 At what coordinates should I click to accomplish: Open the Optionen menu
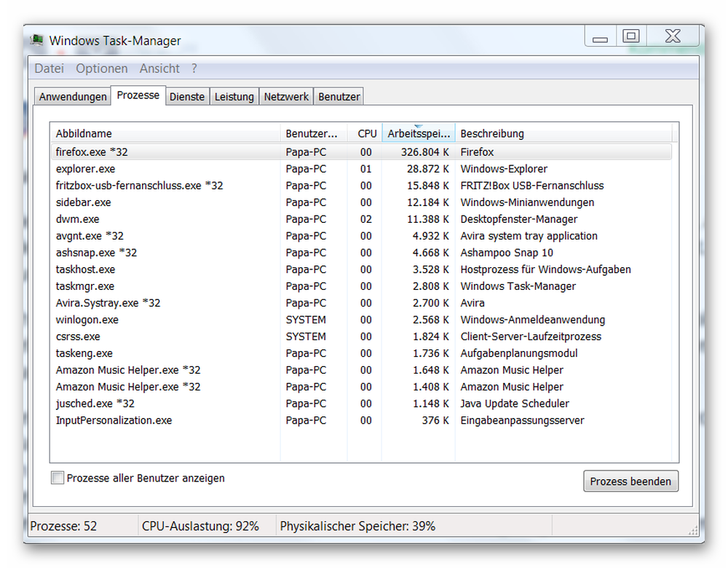coord(102,68)
